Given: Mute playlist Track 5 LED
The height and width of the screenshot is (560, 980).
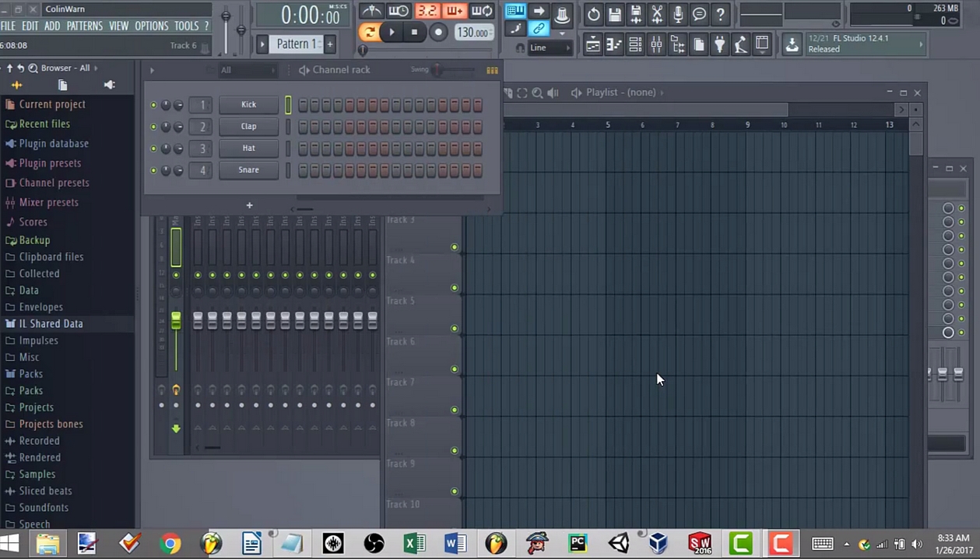Looking at the screenshot, I should click(x=455, y=328).
